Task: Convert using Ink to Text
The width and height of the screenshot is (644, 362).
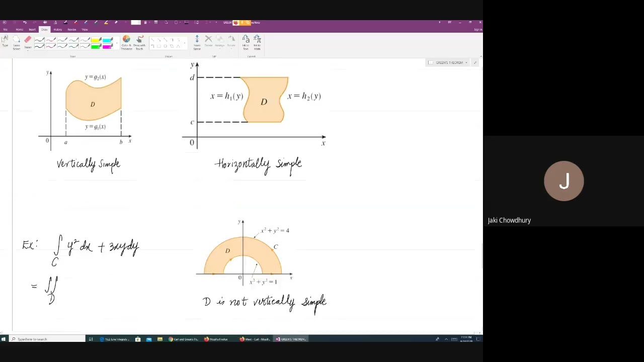Action: pyautogui.click(x=246, y=42)
